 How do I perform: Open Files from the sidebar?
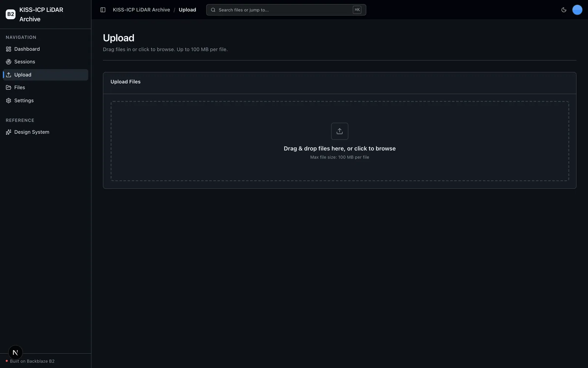click(x=46, y=88)
